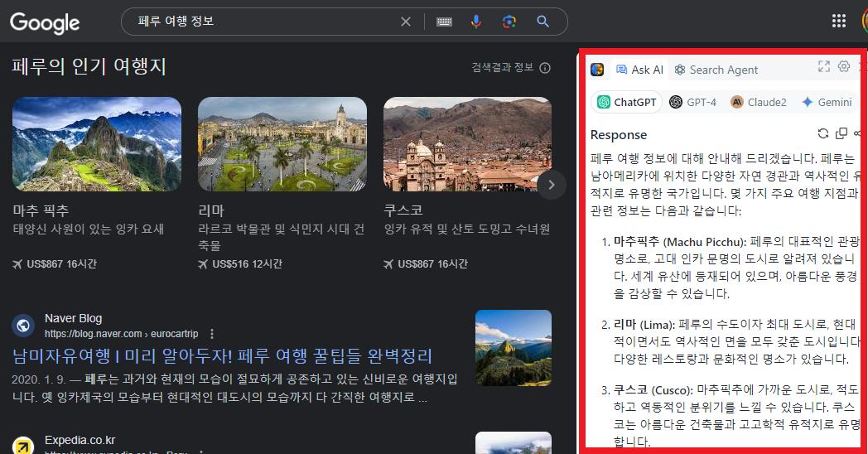This screenshot has width=868, height=454.
Task: Open the Naver Blog result options menu
Action: tap(212, 334)
